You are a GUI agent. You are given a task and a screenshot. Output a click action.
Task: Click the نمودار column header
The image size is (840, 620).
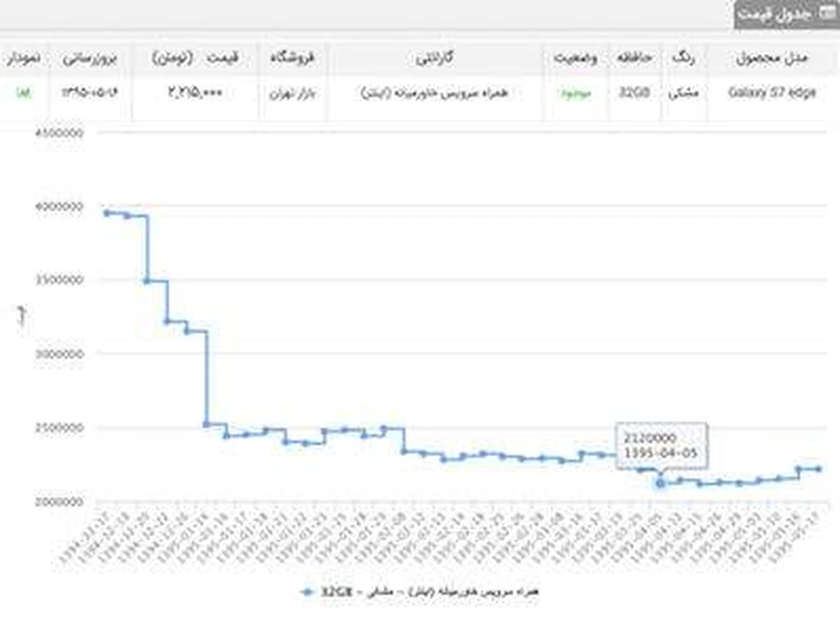(24, 58)
